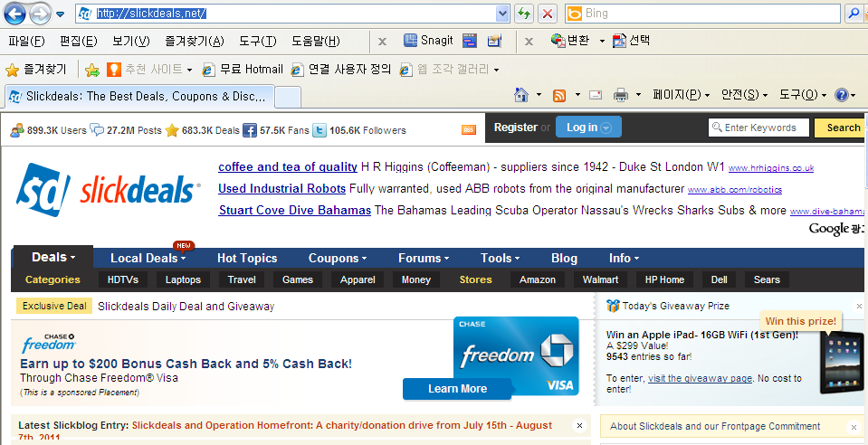Open the 추천 사이트 favorites link
The height and width of the screenshot is (445, 868).
coord(145,69)
